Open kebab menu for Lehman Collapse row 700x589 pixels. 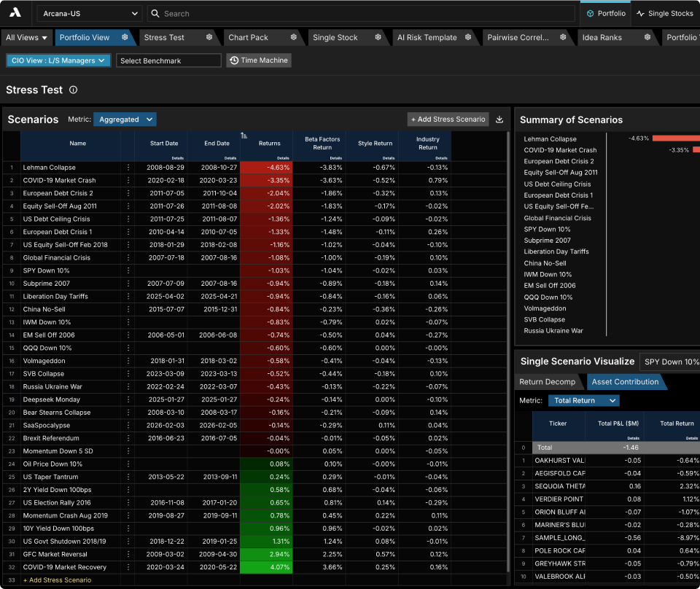pos(128,168)
